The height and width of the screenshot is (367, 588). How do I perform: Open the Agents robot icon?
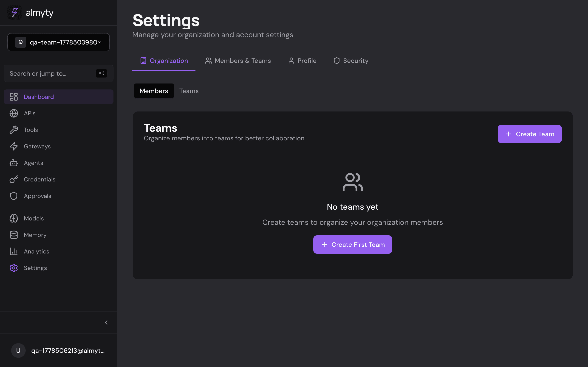[x=14, y=163]
